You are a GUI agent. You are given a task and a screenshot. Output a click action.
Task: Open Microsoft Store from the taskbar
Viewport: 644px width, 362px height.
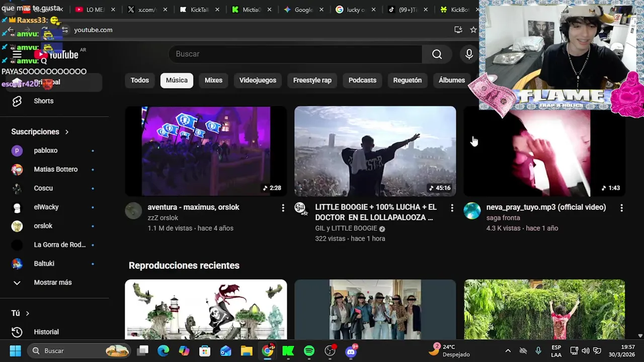205,351
